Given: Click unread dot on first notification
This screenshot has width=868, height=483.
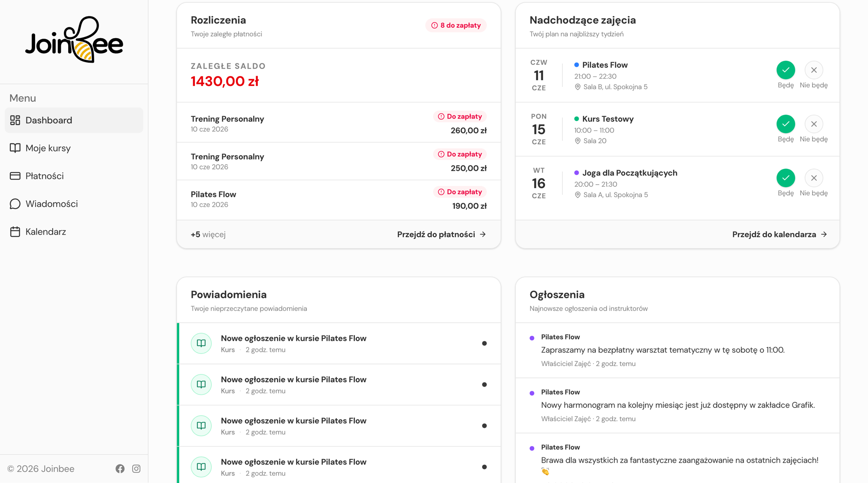Looking at the screenshot, I should coord(484,344).
